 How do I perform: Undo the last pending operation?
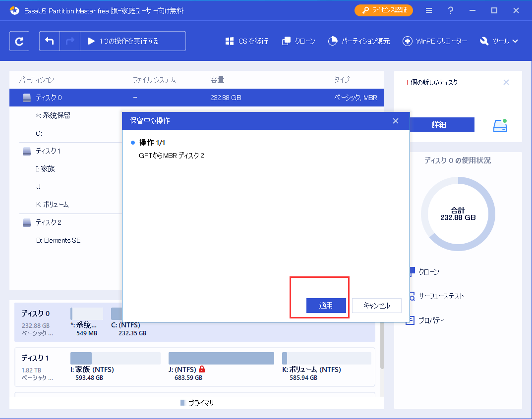pos(50,41)
